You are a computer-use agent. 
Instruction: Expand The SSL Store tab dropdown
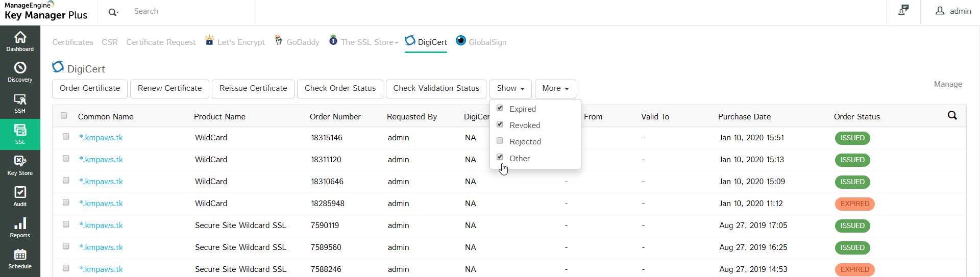click(370, 42)
